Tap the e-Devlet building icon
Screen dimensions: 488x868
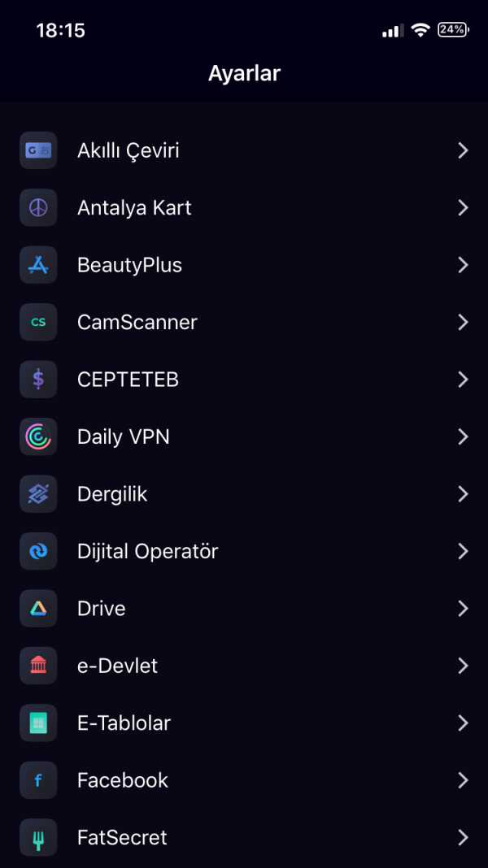coord(38,666)
